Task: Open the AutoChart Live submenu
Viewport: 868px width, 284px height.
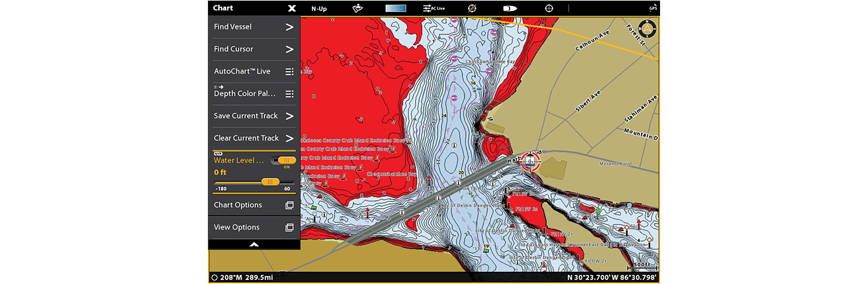Action: [254, 72]
